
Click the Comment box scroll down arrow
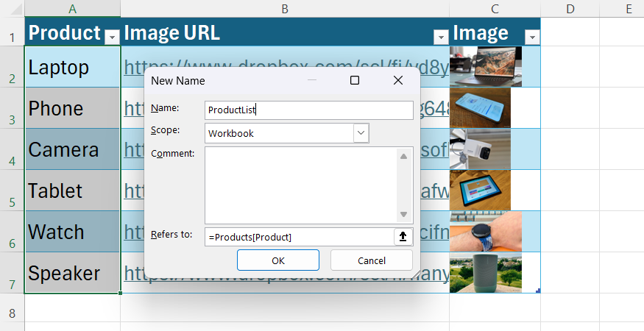(x=404, y=214)
